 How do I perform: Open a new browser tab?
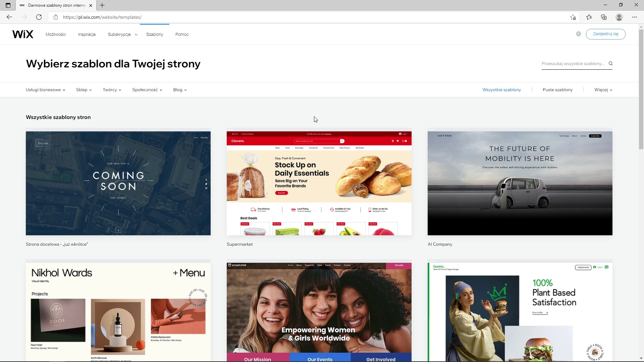click(x=102, y=5)
